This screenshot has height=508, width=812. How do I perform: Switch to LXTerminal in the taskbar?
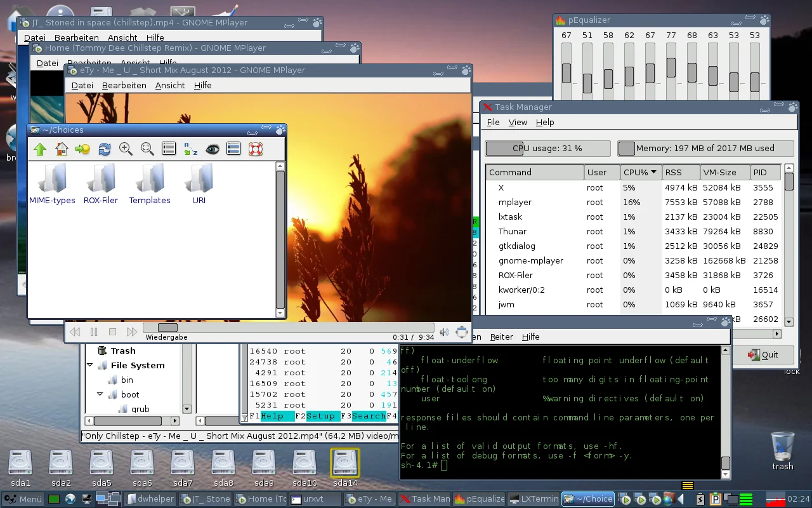coord(534,499)
